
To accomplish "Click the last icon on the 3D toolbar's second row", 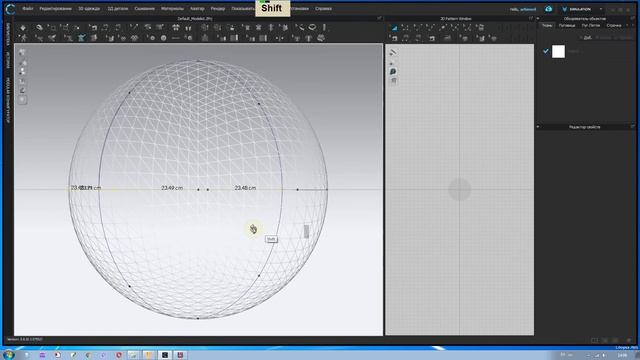I will tap(321, 38).
